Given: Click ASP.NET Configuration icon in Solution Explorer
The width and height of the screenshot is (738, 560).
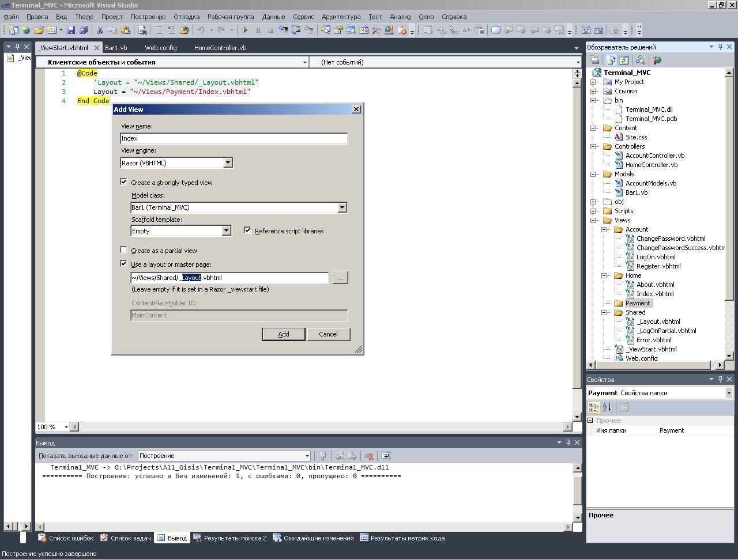Looking at the screenshot, I should click(657, 60).
